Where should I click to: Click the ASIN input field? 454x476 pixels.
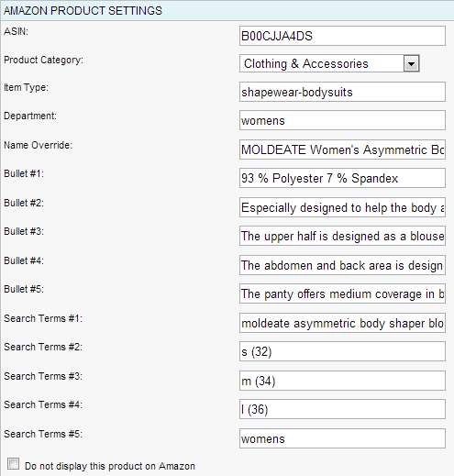click(342, 36)
